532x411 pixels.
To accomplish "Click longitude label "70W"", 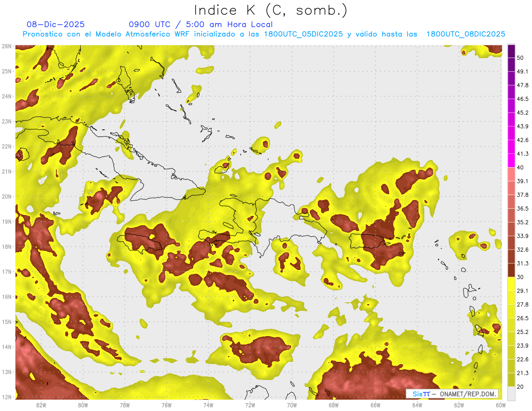I will [292, 405].
